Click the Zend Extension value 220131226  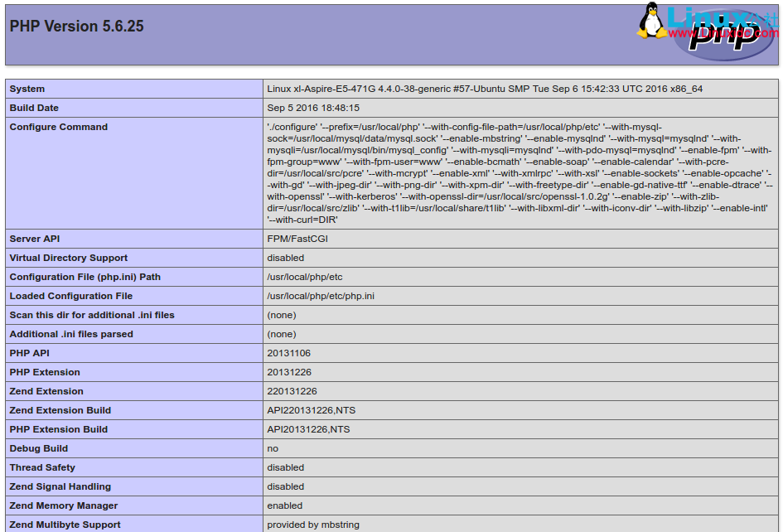point(292,391)
